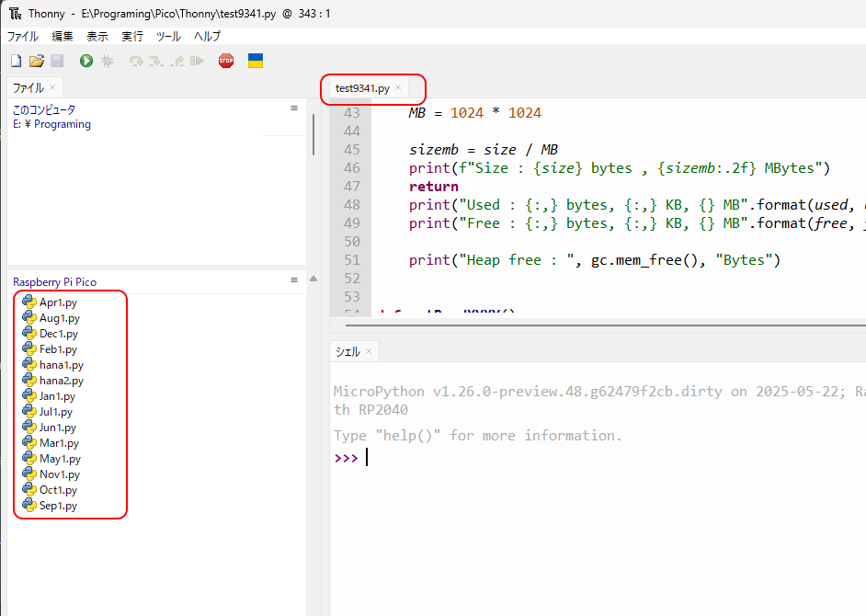Click 'MB = 1024 * 1024' code line

pyautogui.click(x=475, y=113)
